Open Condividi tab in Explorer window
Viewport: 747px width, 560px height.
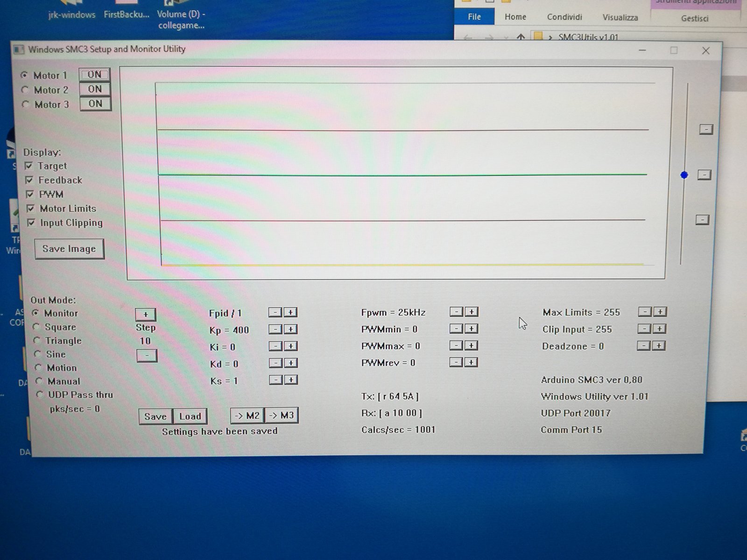coord(564,17)
